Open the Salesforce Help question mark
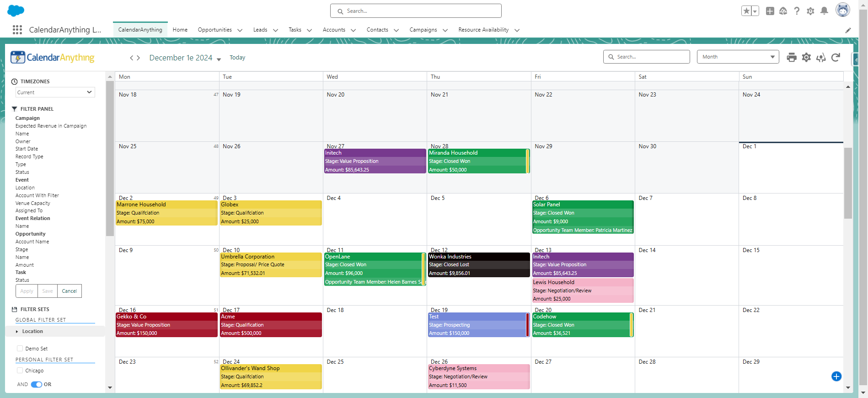This screenshot has width=868, height=398. 797,11
